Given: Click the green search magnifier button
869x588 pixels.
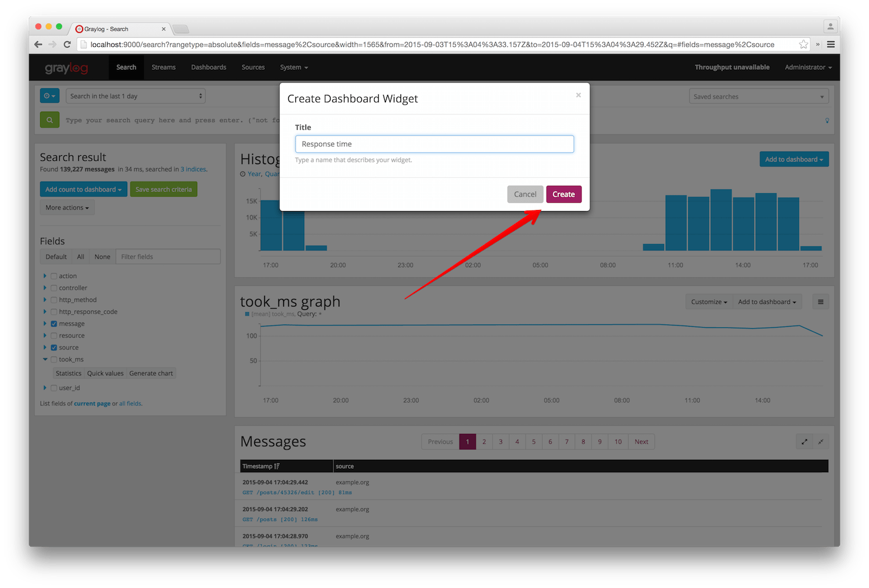Looking at the screenshot, I should (x=50, y=119).
